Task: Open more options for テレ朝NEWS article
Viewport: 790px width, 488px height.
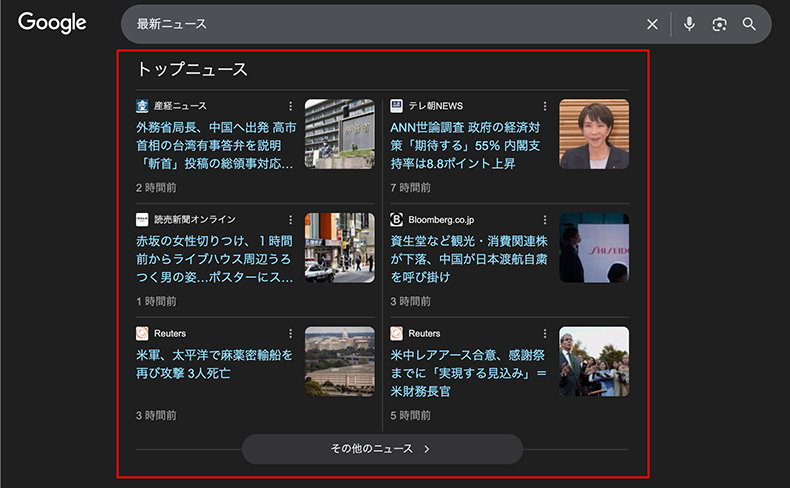Action: point(545,106)
